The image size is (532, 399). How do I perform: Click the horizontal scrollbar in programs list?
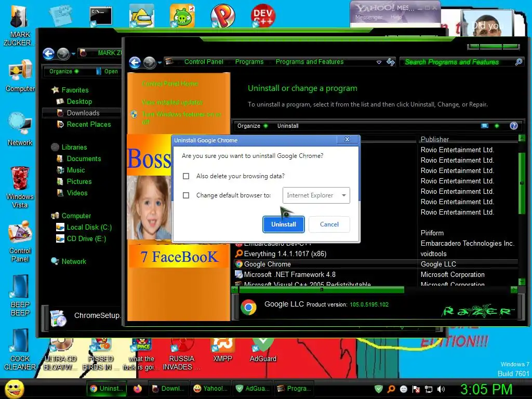(x=322, y=290)
